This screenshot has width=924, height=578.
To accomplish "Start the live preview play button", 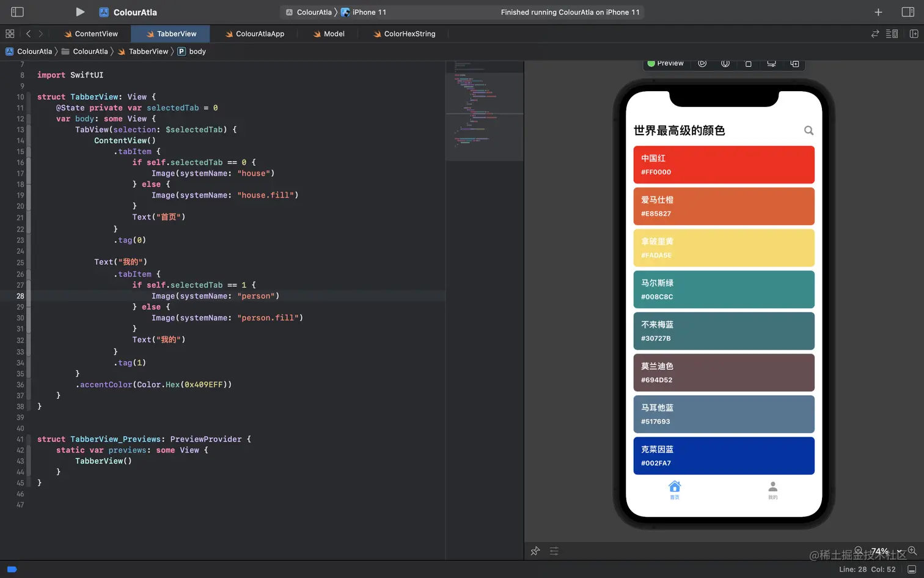I will tap(702, 63).
